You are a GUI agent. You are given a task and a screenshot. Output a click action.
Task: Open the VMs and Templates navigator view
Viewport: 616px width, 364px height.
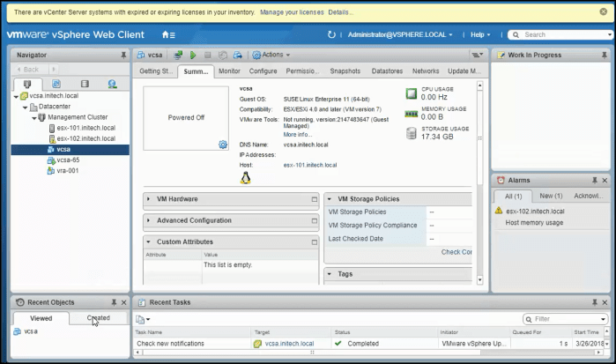pos(56,84)
